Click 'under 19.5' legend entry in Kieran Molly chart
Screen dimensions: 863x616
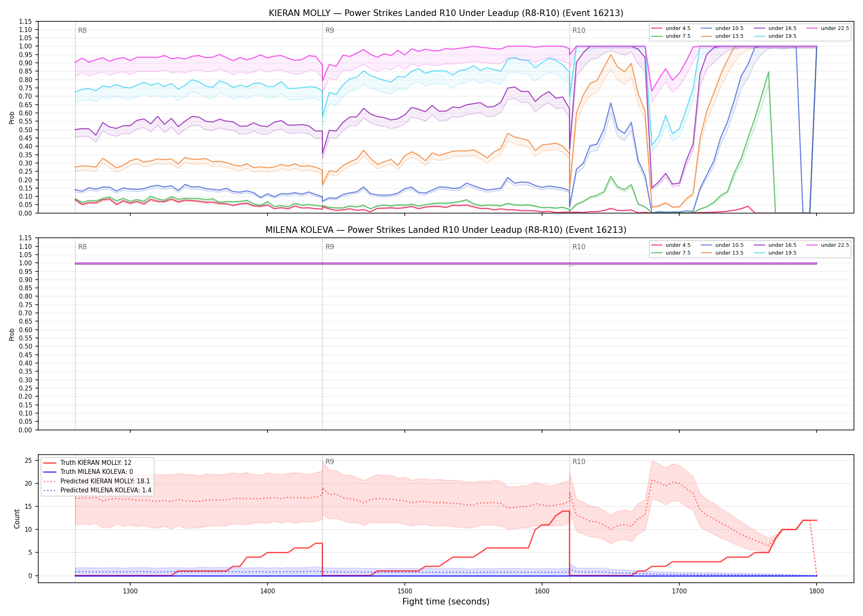pos(775,36)
